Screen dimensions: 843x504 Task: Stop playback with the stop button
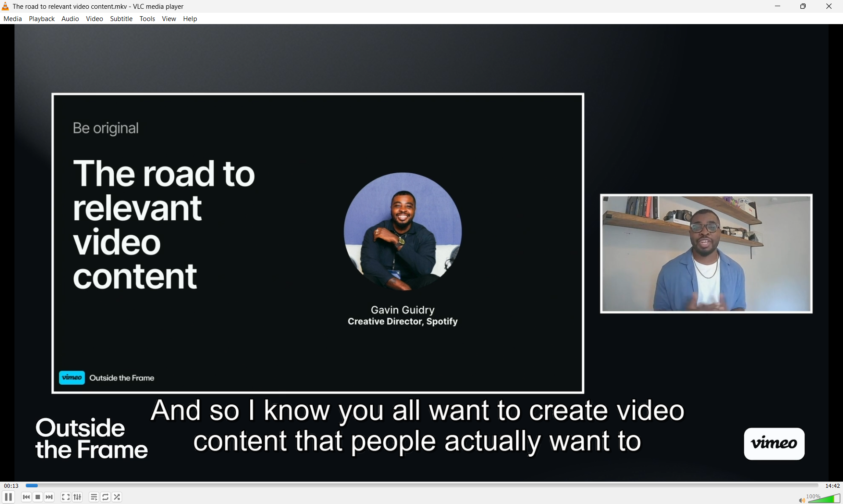pos(38,497)
